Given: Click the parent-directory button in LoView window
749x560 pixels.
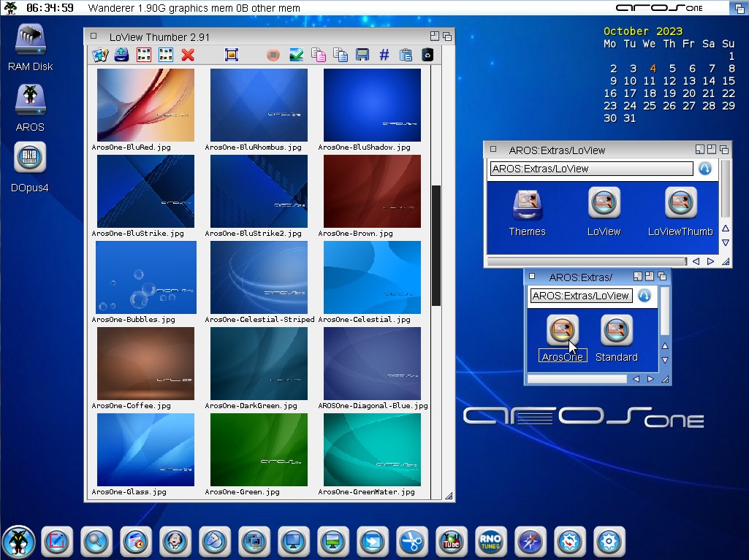Looking at the screenshot, I should (x=704, y=169).
